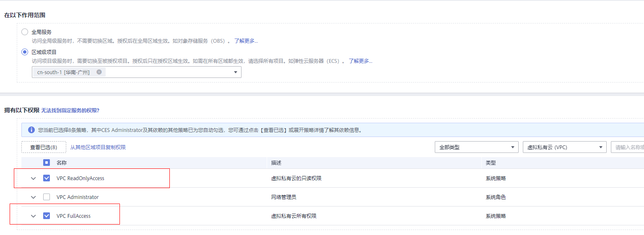The height and width of the screenshot is (235, 644).
Task: Open 了解更多 link under 全局服务
Action: pos(246,41)
